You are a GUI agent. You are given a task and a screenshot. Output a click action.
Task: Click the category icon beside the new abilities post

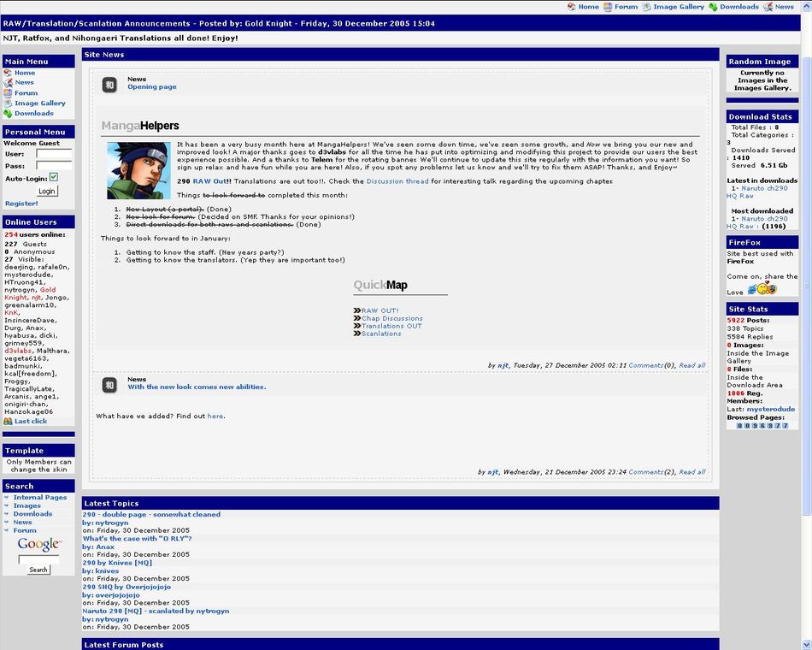pos(109,385)
